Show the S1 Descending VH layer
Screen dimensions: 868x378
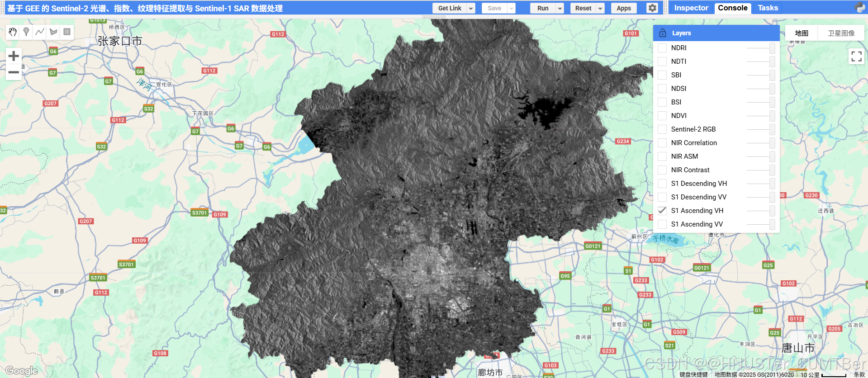(662, 184)
